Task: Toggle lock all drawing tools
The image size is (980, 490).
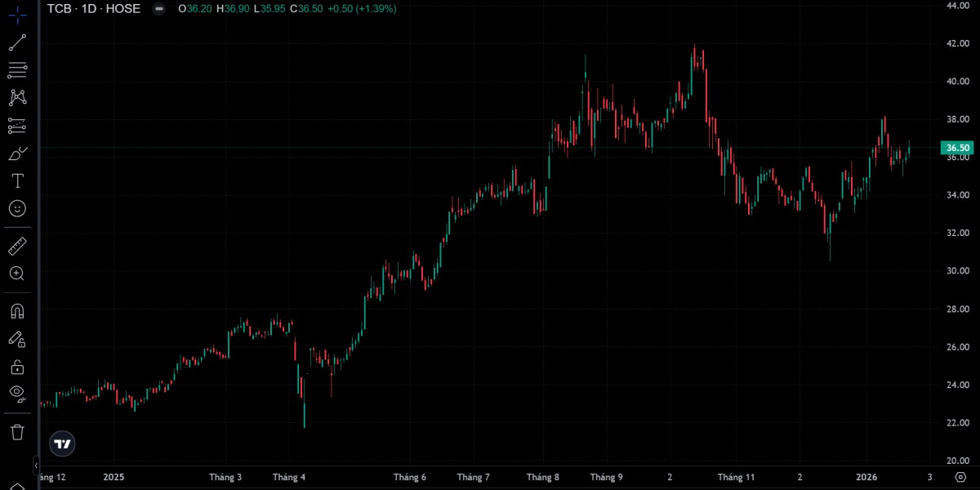Action: pyautogui.click(x=17, y=367)
